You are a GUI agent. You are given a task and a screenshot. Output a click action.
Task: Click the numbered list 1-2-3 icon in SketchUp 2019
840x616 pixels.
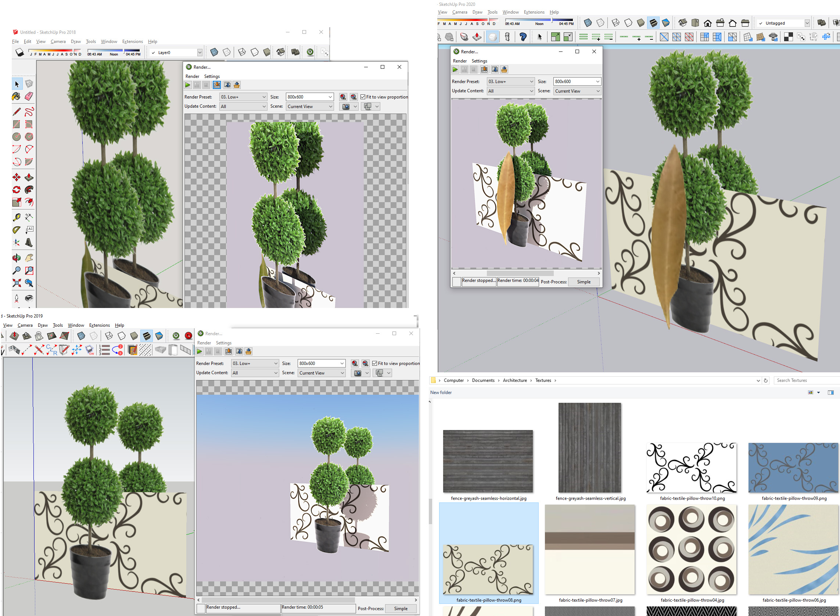(x=104, y=350)
